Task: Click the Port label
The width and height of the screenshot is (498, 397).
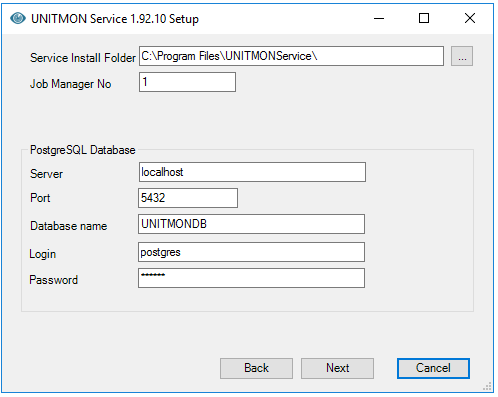Action: 40,198
